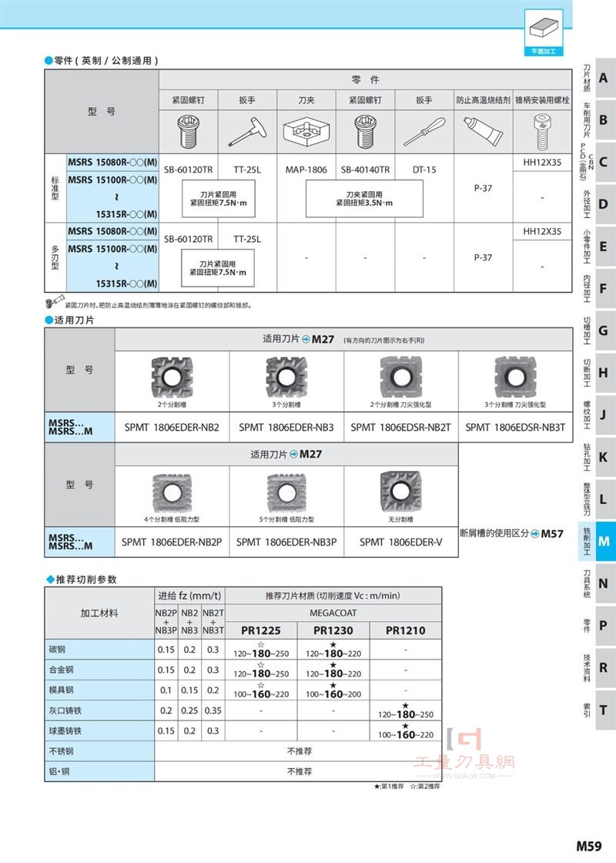
Task: Click insert code SPMT 1806EDSR-NB2T
Action: point(401,428)
